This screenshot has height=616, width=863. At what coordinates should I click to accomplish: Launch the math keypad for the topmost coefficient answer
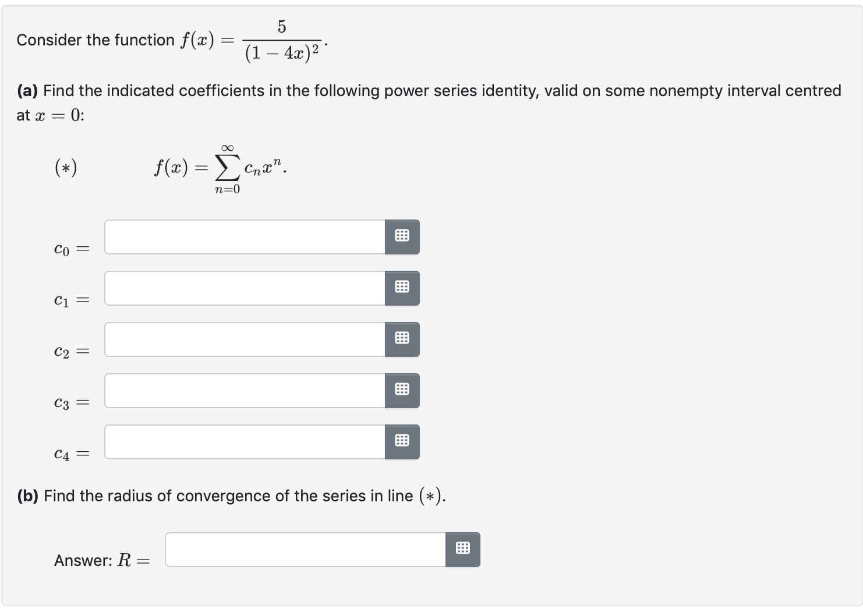(402, 236)
